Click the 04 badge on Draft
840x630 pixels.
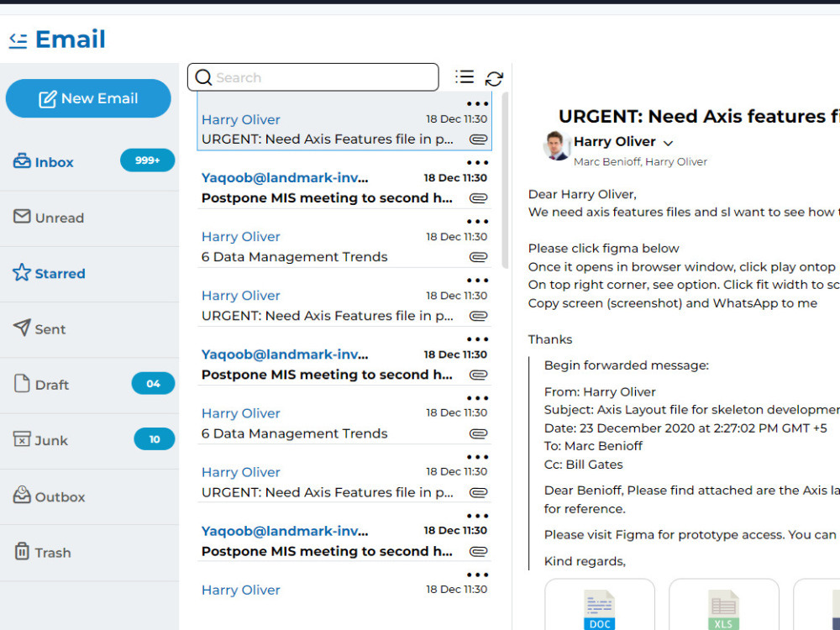pos(153,384)
